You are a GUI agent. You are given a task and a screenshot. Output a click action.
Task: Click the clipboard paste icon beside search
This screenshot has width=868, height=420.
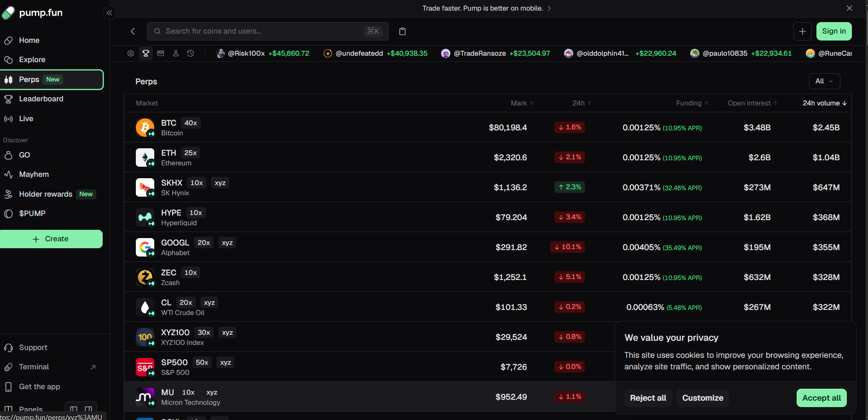[402, 31]
